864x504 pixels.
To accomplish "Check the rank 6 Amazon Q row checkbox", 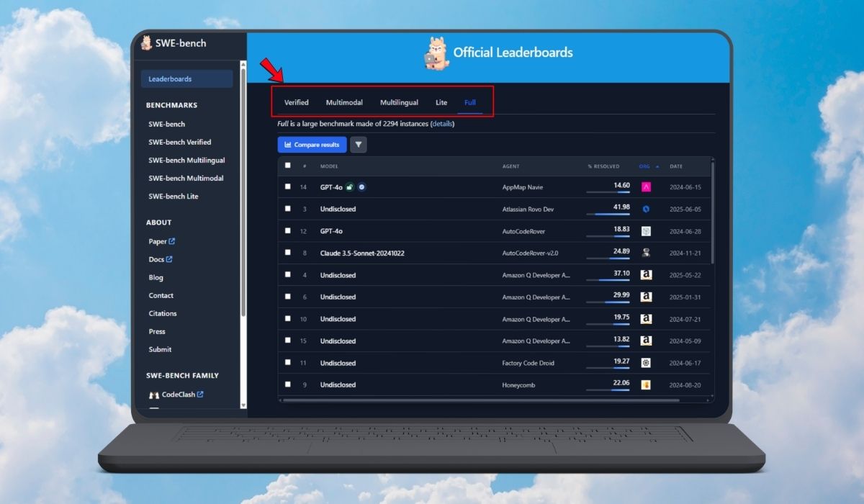I will [288, 297].
